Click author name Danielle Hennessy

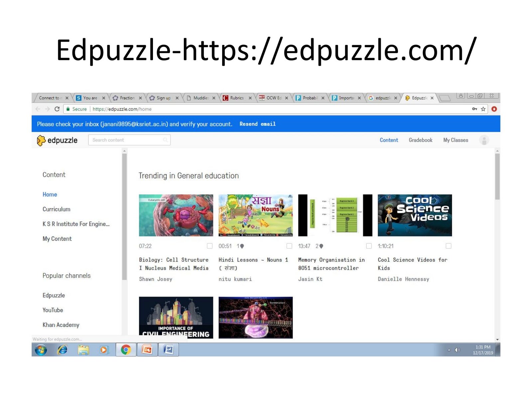coord(403,279)
